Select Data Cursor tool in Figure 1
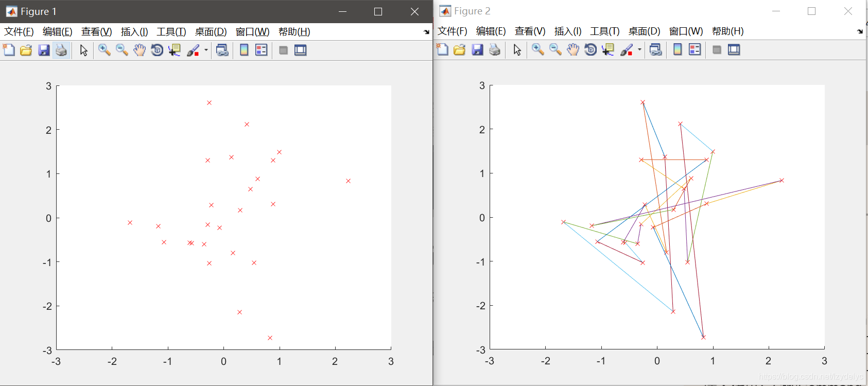 coord(175,50)
